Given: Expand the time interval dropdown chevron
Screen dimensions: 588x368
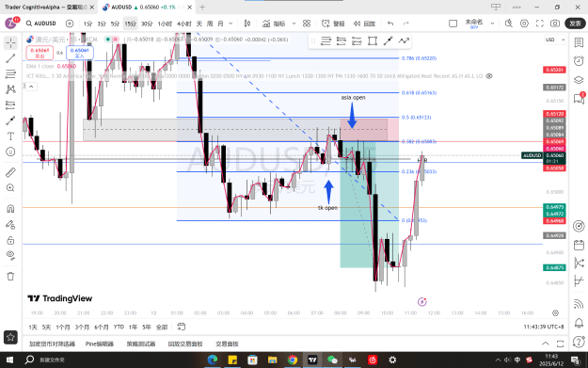Looking at the screenshot, I should (x=230, y=24).
